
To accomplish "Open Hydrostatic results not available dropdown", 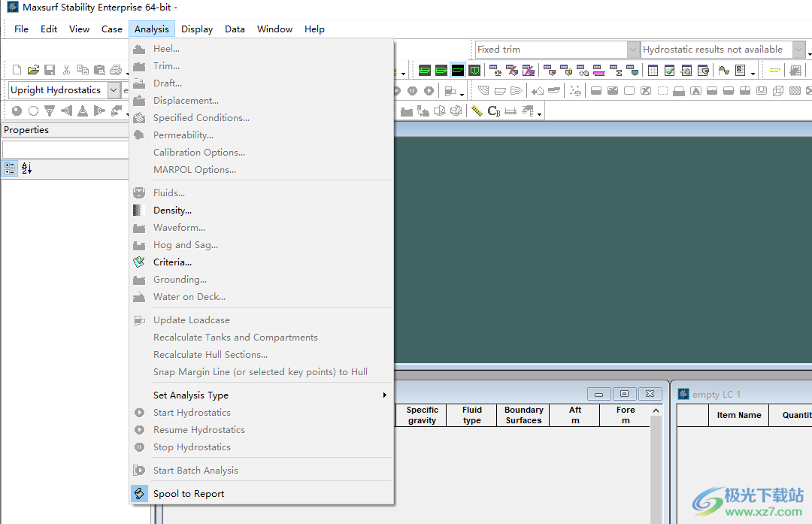I will coord(798,50).
